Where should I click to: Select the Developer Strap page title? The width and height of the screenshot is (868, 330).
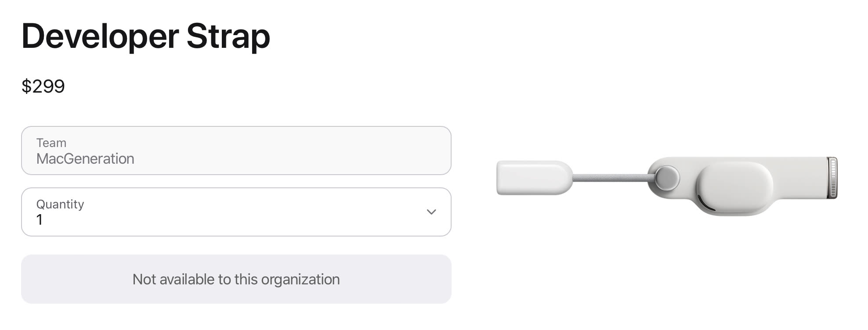[145, 37]
